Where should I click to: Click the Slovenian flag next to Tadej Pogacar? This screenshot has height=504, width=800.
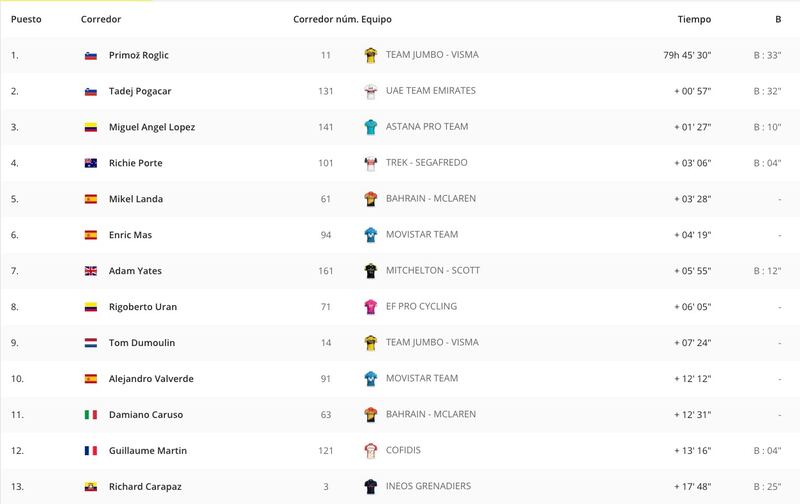pyautogui.click(x=91, y=92)
